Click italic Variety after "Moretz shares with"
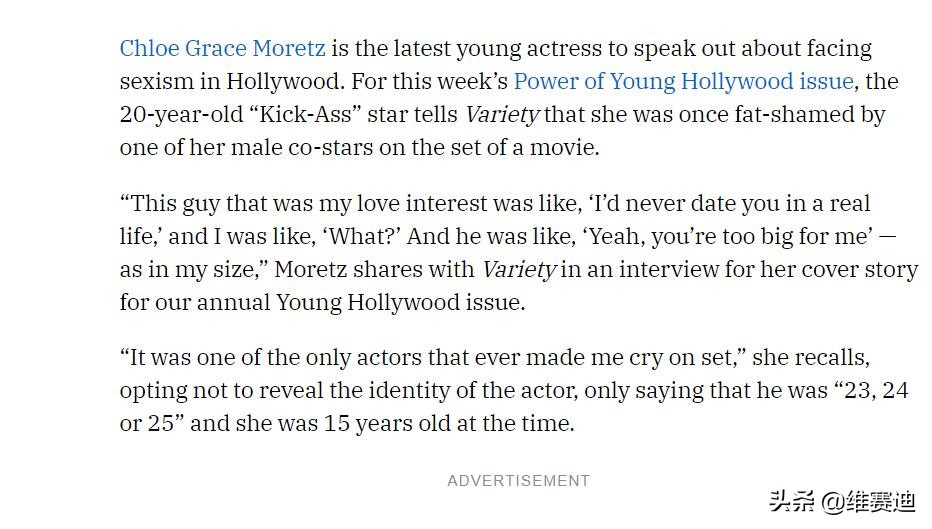Image resolution: width=932 pixels, height=529 pixels. click(x=519, y=269)
